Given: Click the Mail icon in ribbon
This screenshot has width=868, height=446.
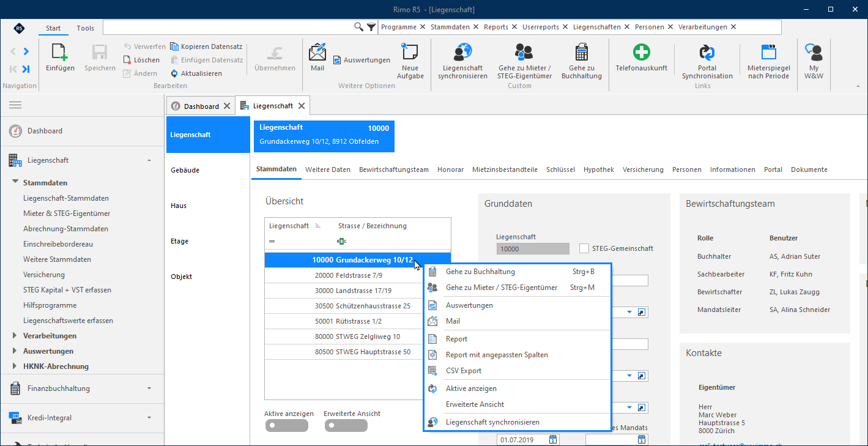Looking at the screenshot, I should pos(317,52).
